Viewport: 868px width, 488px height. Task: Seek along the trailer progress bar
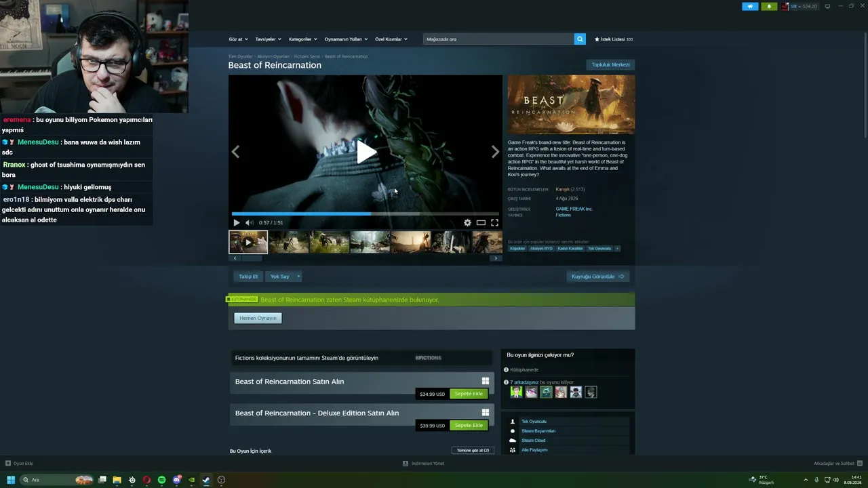point(366,213)
